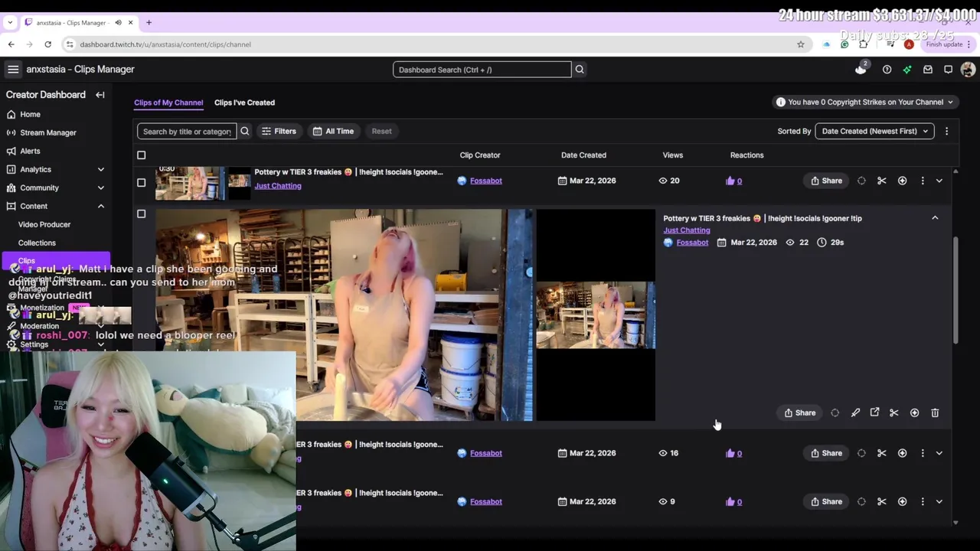Click the pencil edit icon of expanded clip

(x=855, y=412)
